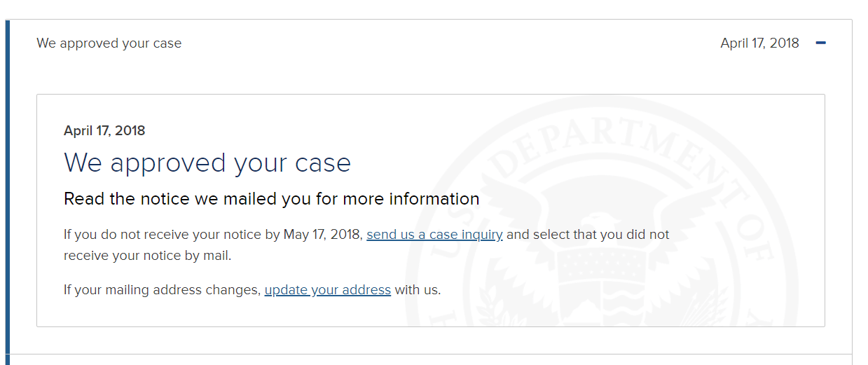Open the 'send us a case inquiry' link

(434, 235)
